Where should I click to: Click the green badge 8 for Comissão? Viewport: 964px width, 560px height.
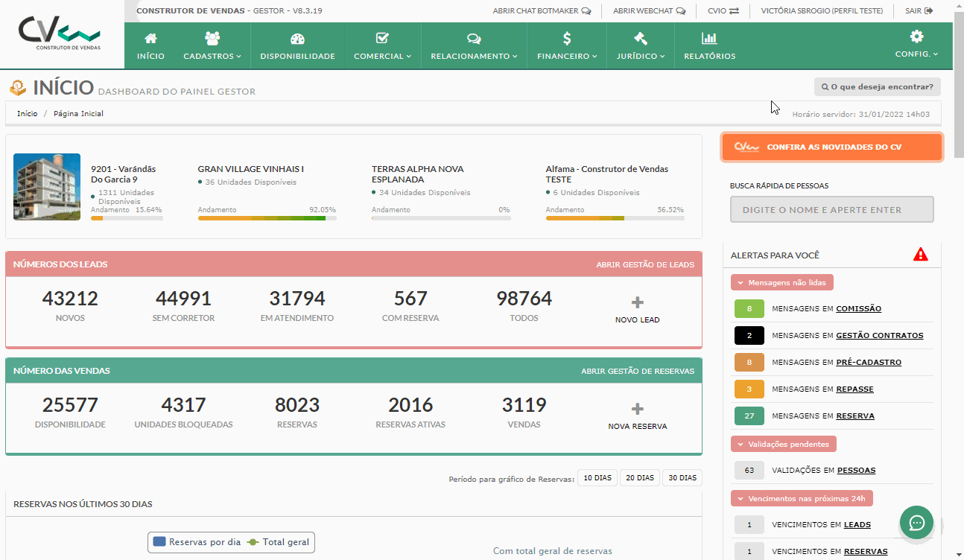tap(749, 308)
